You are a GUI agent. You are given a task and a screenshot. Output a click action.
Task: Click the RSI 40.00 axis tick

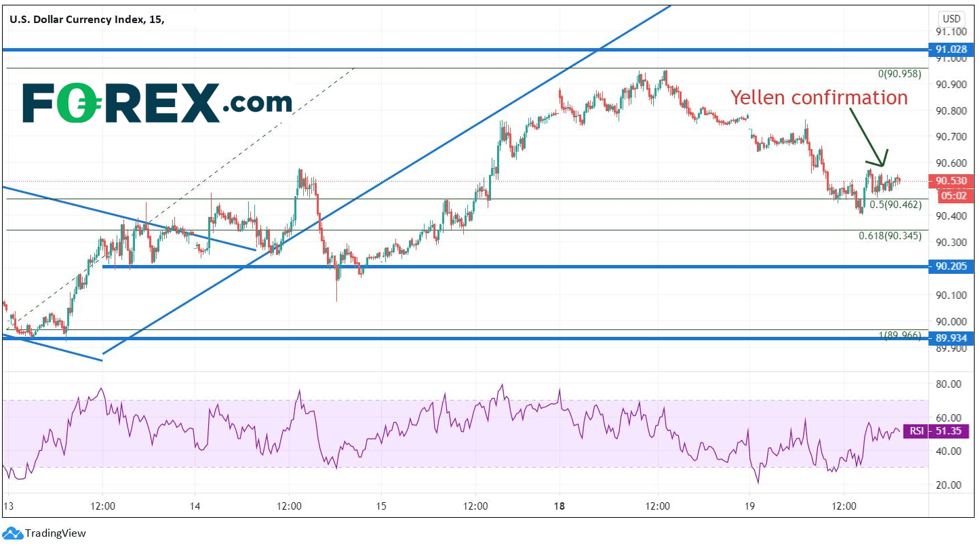(950, 451)
